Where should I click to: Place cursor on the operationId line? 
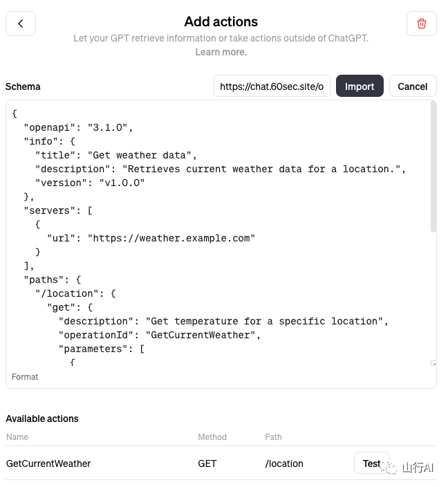(x=160, y=335)
